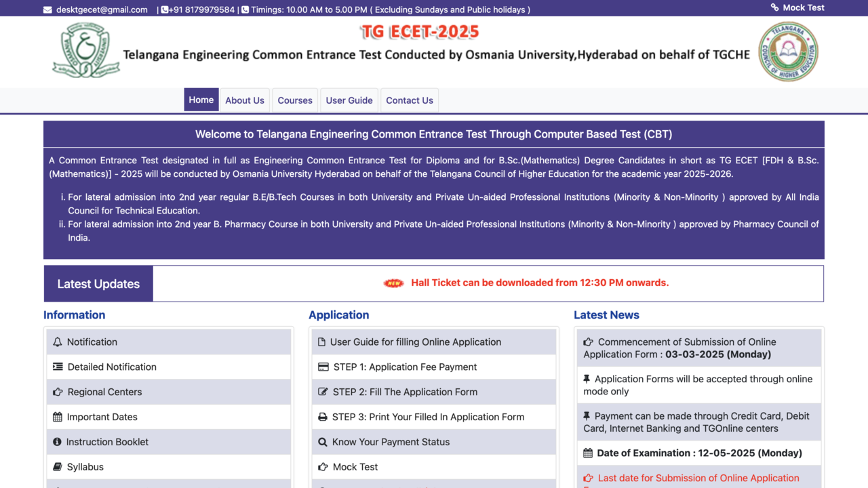Image resolution: width=868 pixels, height=488 pixels.
Task: Open the Home tab
Action: 201,100
